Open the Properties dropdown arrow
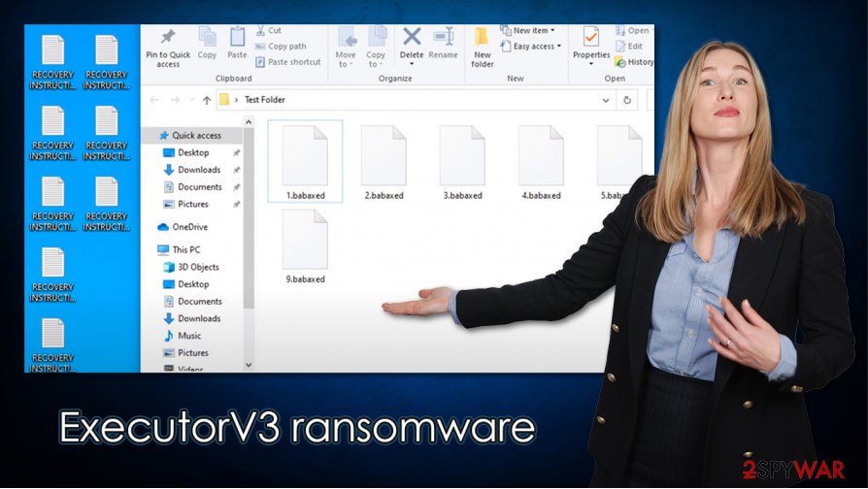 (x=590, y=64)
